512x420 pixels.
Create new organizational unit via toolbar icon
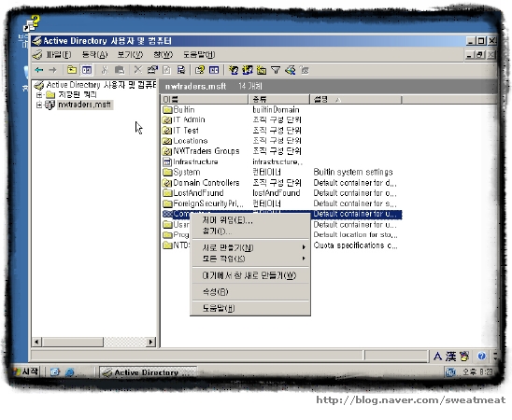coord(262,70)
